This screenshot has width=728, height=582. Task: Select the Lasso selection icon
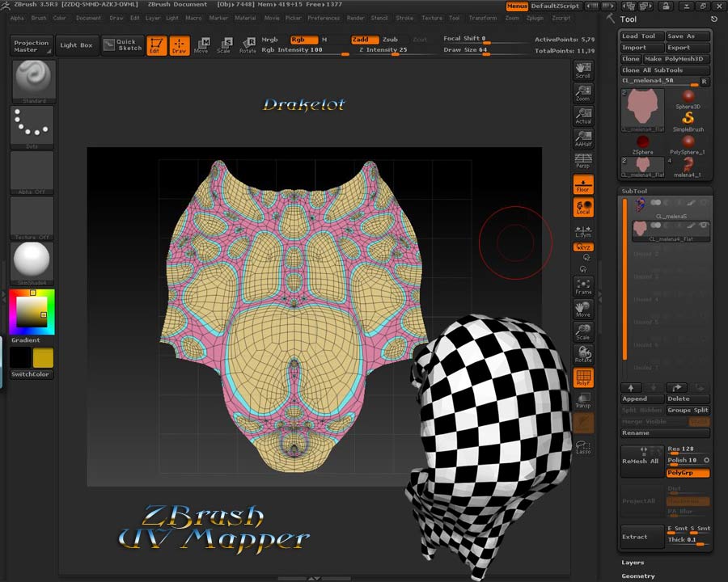tap(583, 447)
